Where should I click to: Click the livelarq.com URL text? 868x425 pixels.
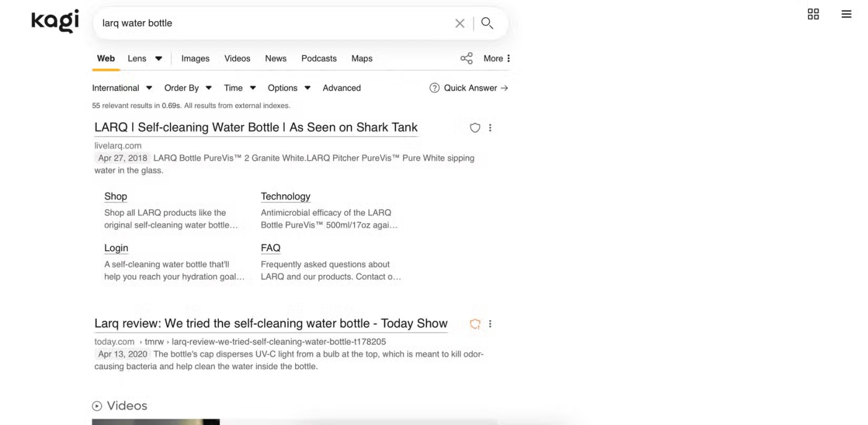coord(118,146)
